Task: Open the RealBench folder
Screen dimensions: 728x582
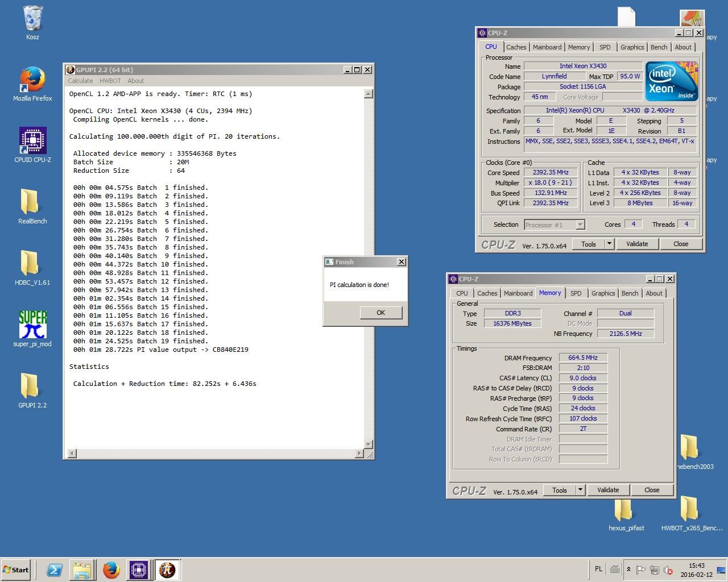Action: point(32,207)
